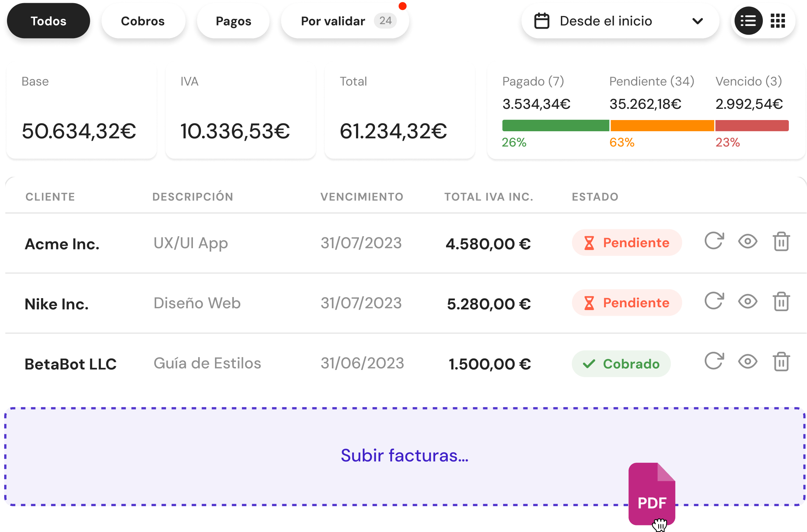Click the UX/UI App description
807x532 pixels.
191,243
